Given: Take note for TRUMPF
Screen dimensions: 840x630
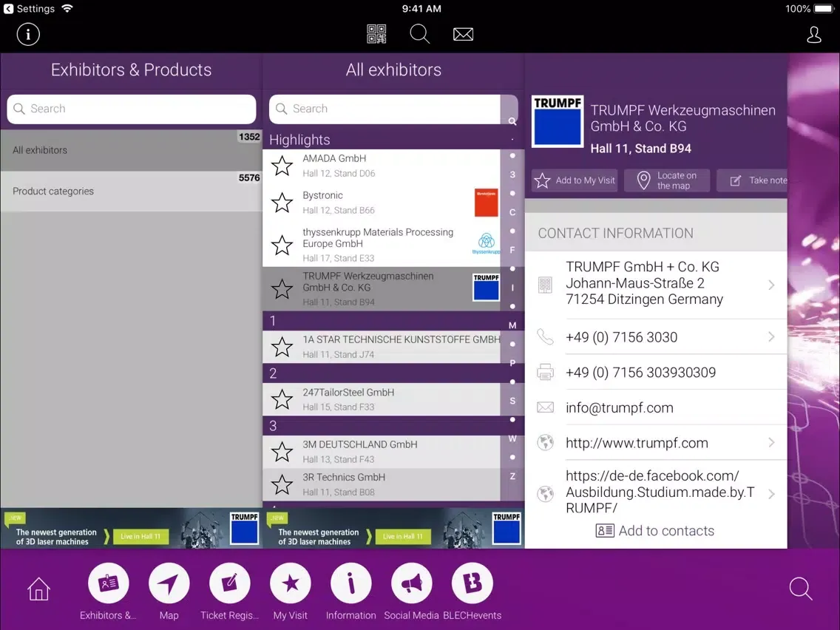Looking at the screenshot, I should coord(752,180).
